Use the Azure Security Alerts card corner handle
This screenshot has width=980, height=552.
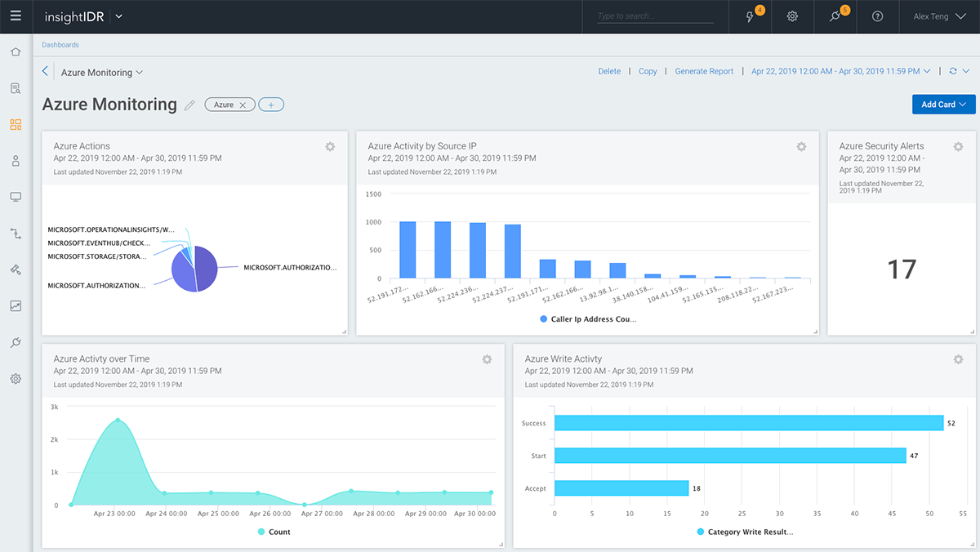[x=972, y=332]
